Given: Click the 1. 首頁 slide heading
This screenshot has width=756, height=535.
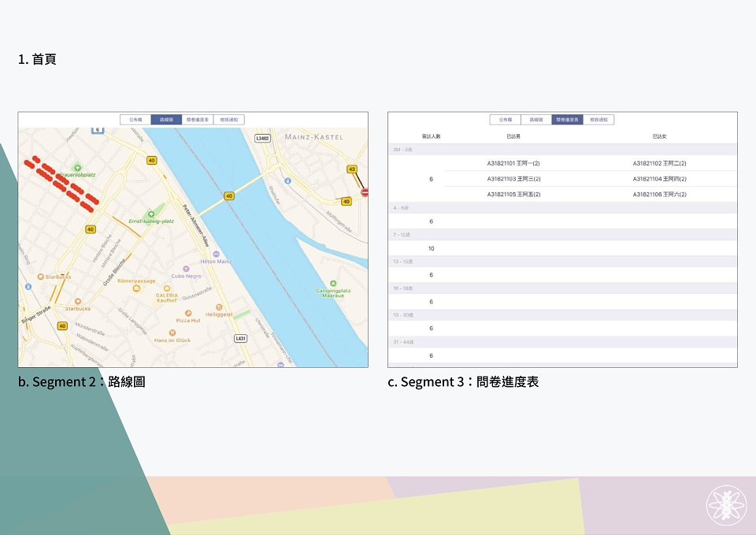Looking at the screenshot, I should [x=37, y=59].
